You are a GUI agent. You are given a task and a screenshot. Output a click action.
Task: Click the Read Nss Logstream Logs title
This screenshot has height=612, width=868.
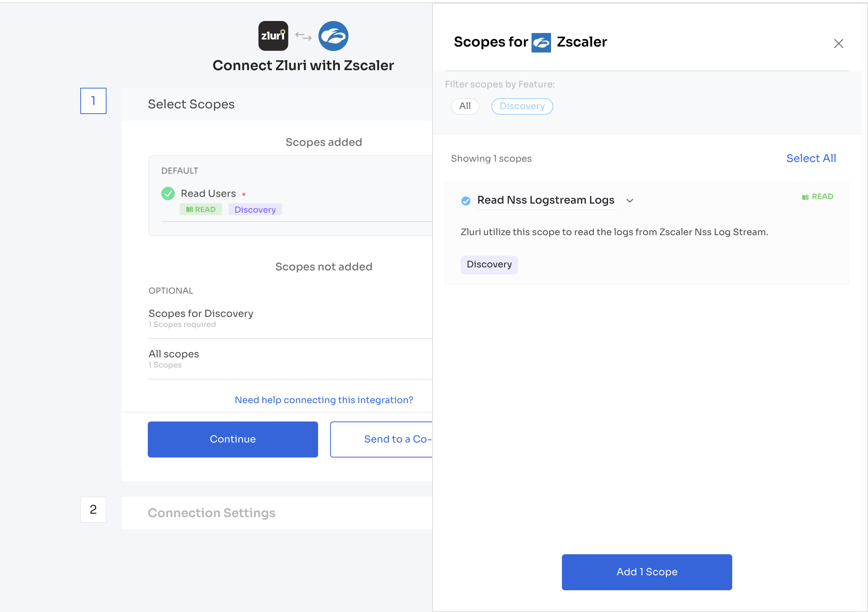(x=545, y=200)
